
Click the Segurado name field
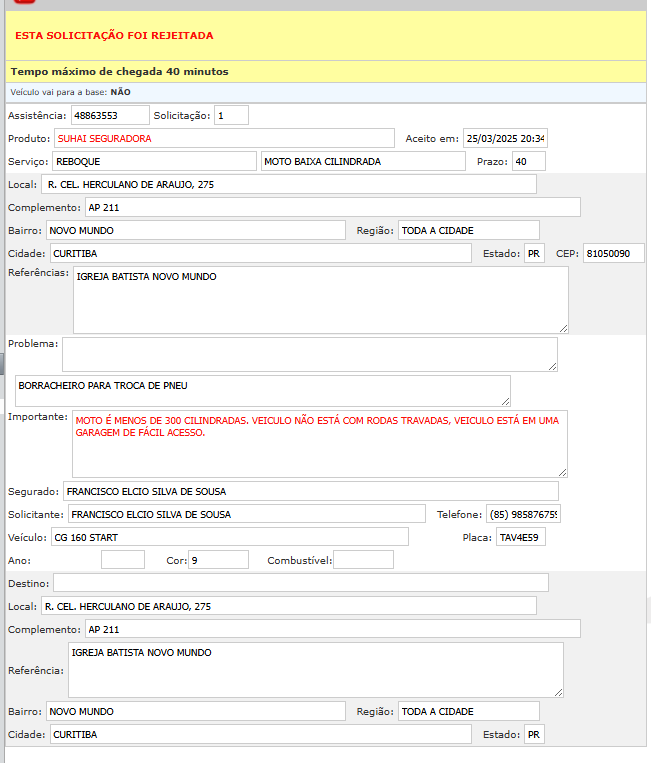coord(310,491)
